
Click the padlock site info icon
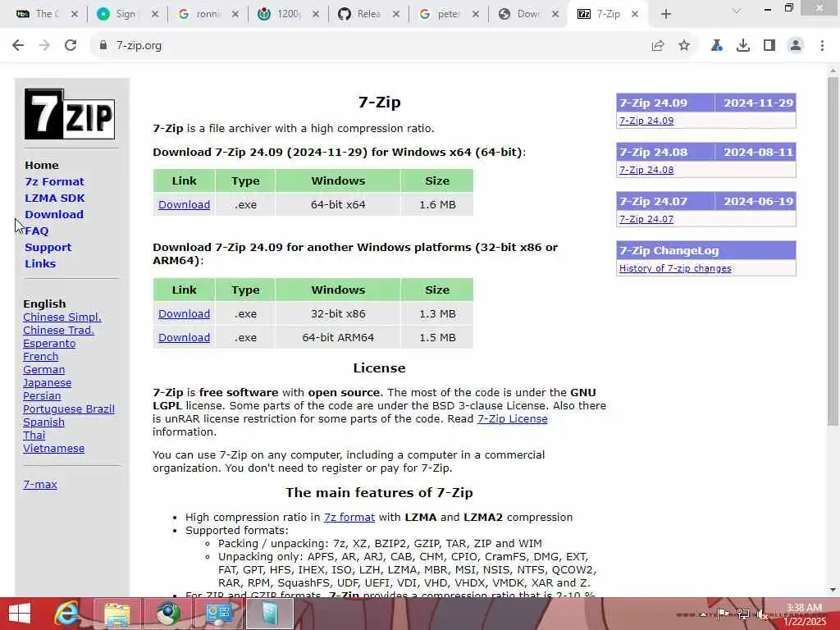click(x=103, y=46)
